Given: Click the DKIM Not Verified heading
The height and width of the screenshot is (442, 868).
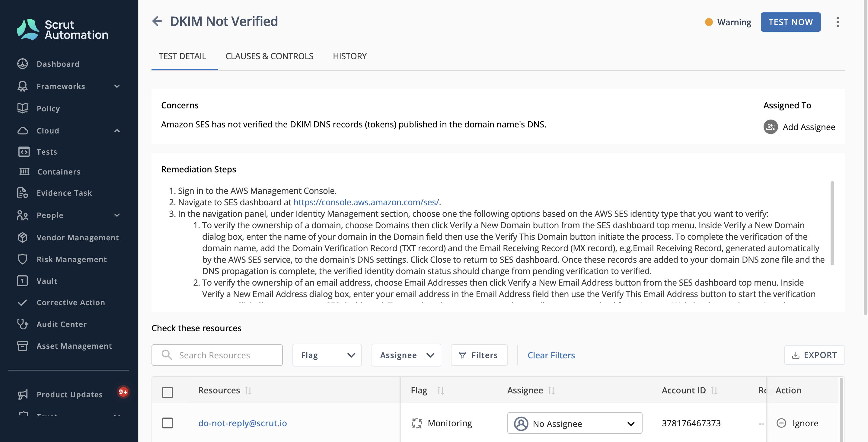Looking at the screenshot, I should pyautogui.click(x=224, y=21).
